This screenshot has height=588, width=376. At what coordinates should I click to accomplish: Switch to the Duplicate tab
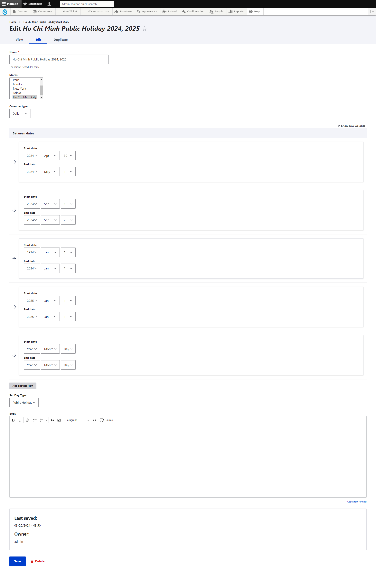click(x=61, y=40)
